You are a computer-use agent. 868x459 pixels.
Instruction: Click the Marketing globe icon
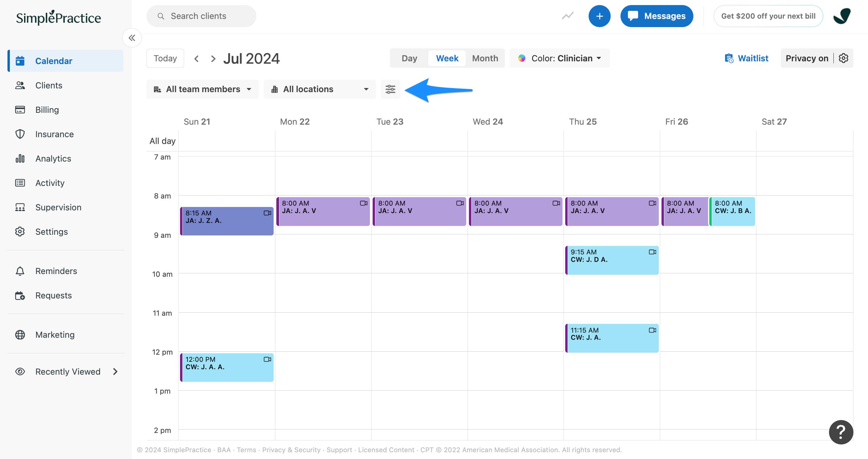coord(20,335)
